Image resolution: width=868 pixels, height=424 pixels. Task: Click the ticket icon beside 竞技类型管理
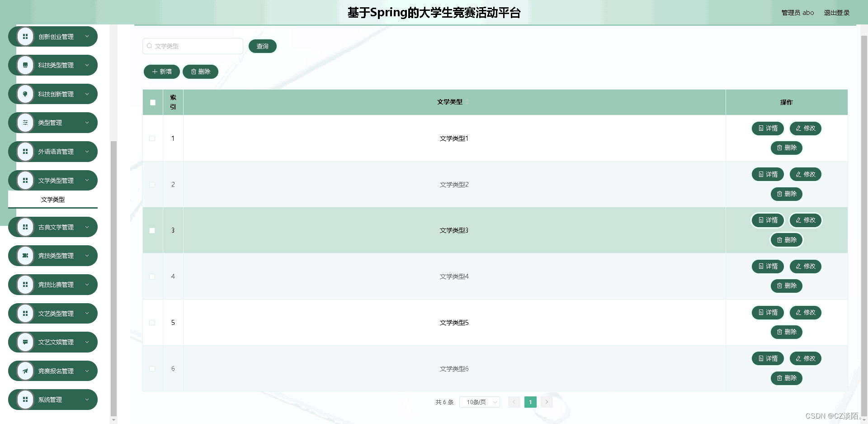pyautogui.click(x=25, y=256)
